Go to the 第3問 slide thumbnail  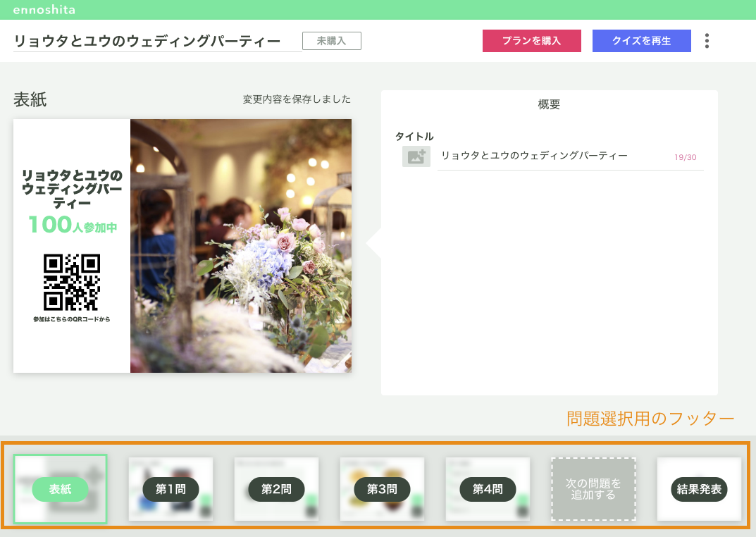pos(382,489)
